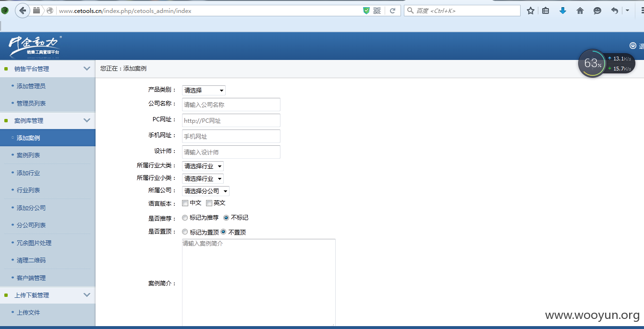Click the smiley chat icon in toolbar

pyautogui.click(x=597, y=11)
